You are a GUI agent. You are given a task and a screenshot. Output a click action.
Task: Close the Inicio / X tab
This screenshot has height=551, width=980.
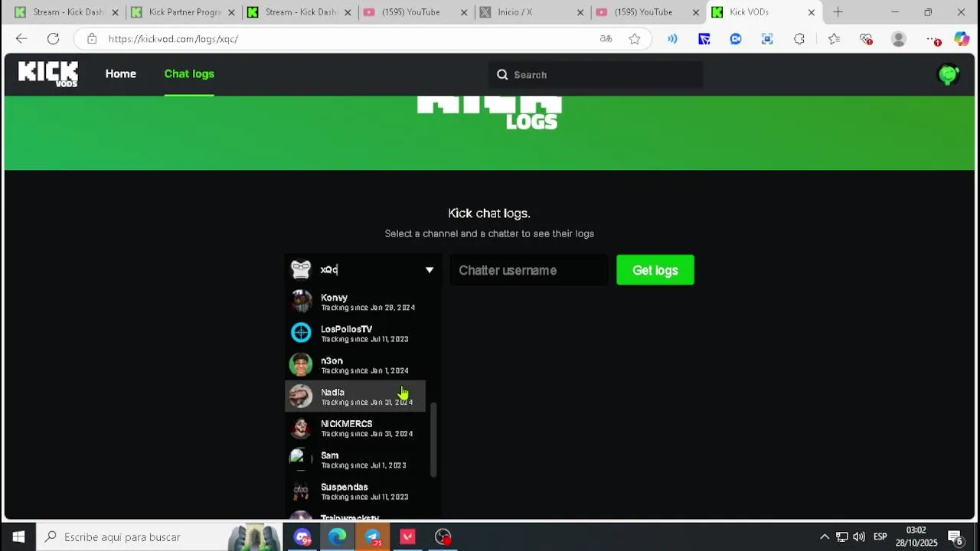coord(580,12)
